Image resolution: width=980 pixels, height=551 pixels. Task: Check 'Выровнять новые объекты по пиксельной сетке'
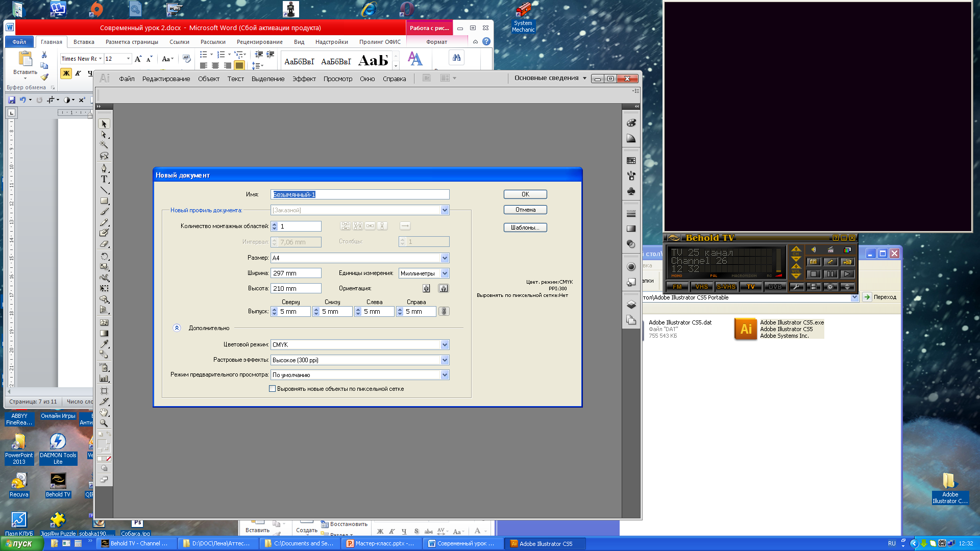tap(273, 389)
